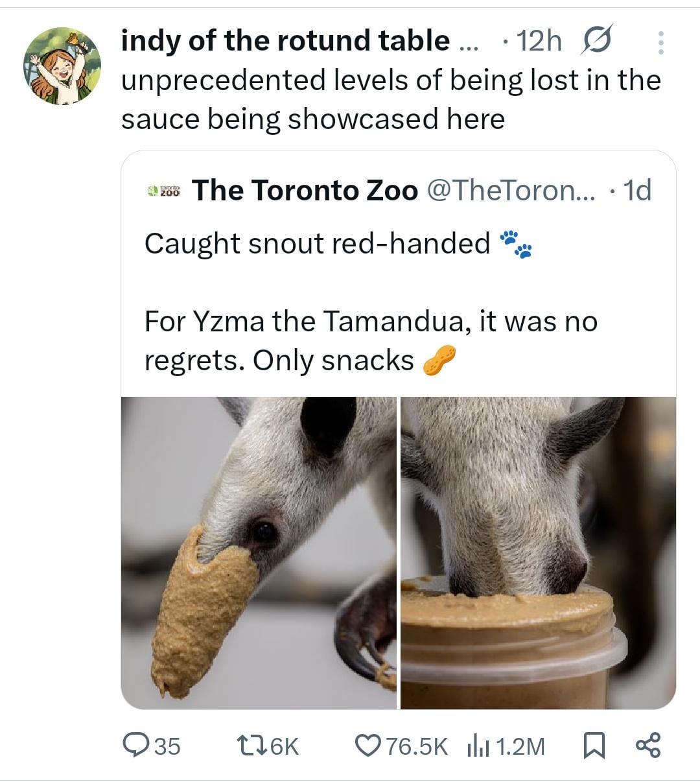Open the three-dot more options menu
This screenshot has width=700, height=782.
[660, 42]
